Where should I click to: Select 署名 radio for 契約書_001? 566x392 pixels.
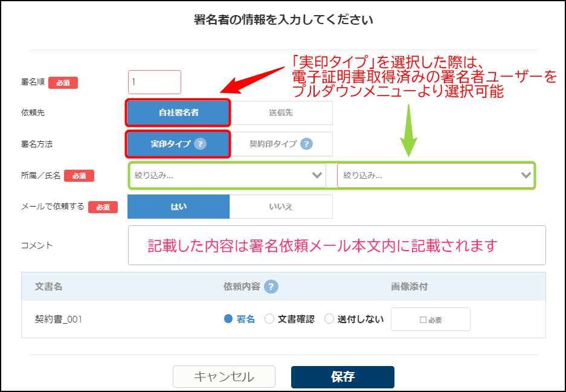pos(228,319)
